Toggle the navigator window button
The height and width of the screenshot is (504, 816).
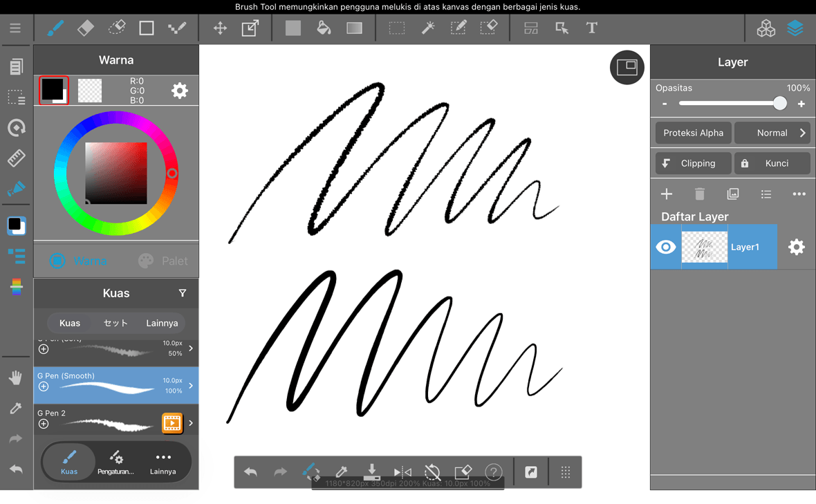coord(627,67)
